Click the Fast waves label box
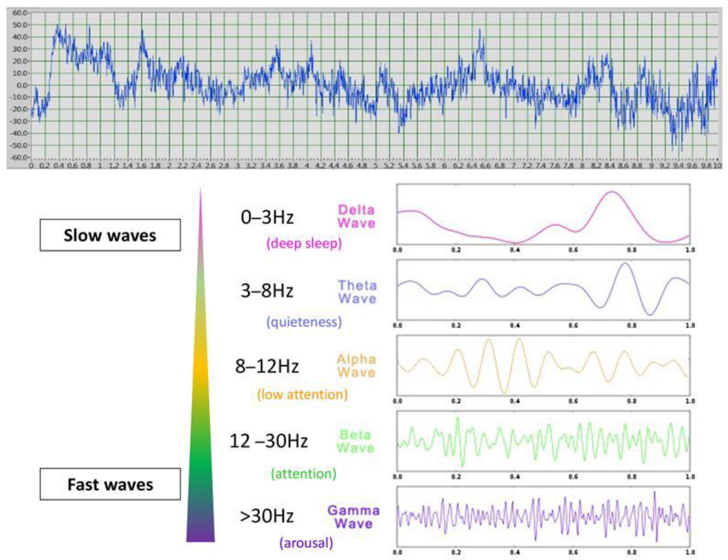728x560 pixels. pyautogui.click(x=110, y=484)
